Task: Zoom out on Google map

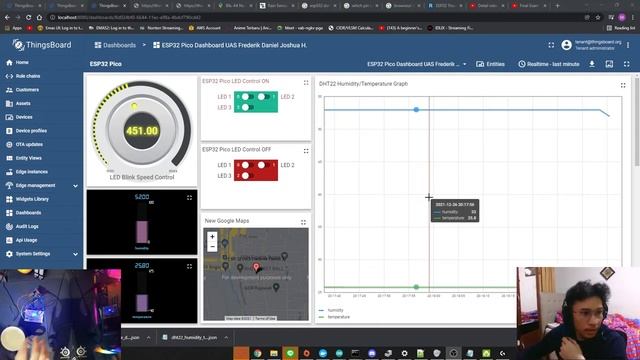Action: (x=212, y=247)
